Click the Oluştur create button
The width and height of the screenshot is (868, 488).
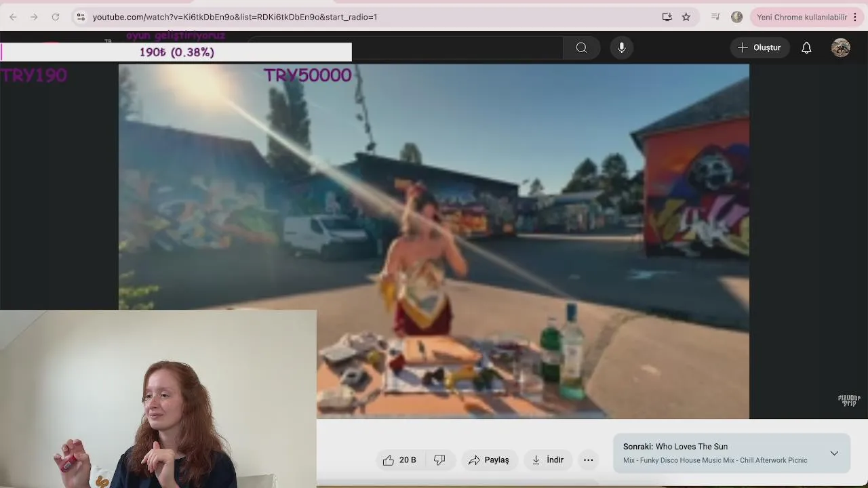click(x=759, y=47)
